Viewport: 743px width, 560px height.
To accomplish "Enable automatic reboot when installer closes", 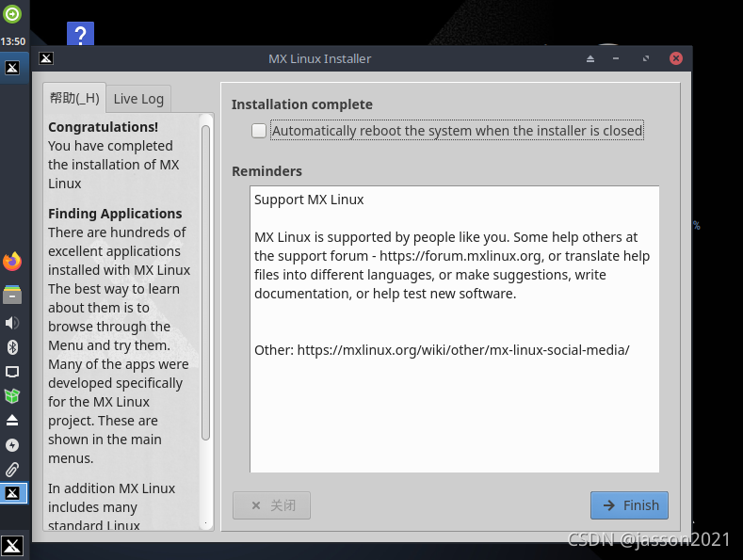I will (259, 131).
